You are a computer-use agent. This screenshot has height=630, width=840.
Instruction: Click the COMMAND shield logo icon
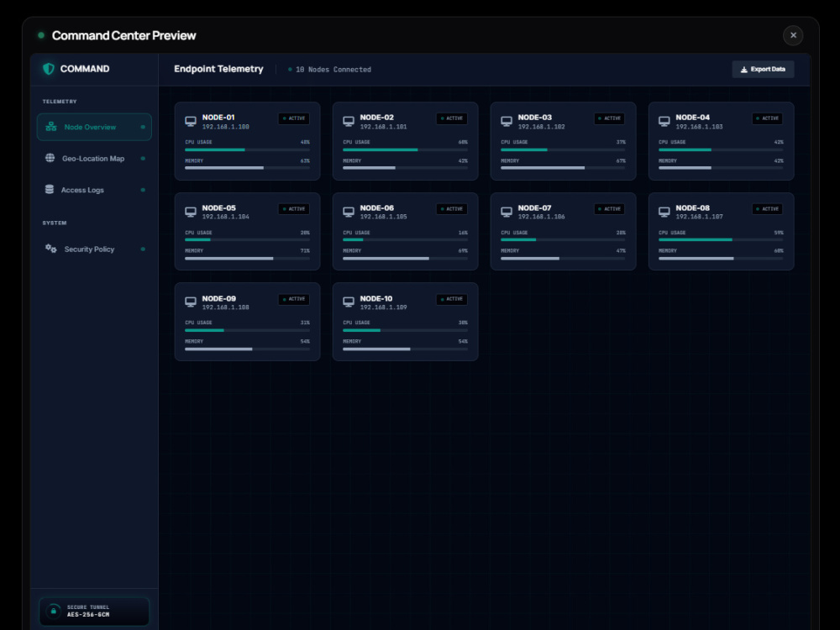[48, 69]
